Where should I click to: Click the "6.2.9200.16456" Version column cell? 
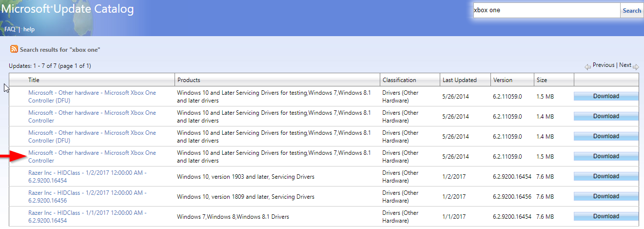click(x=512, y=197)
